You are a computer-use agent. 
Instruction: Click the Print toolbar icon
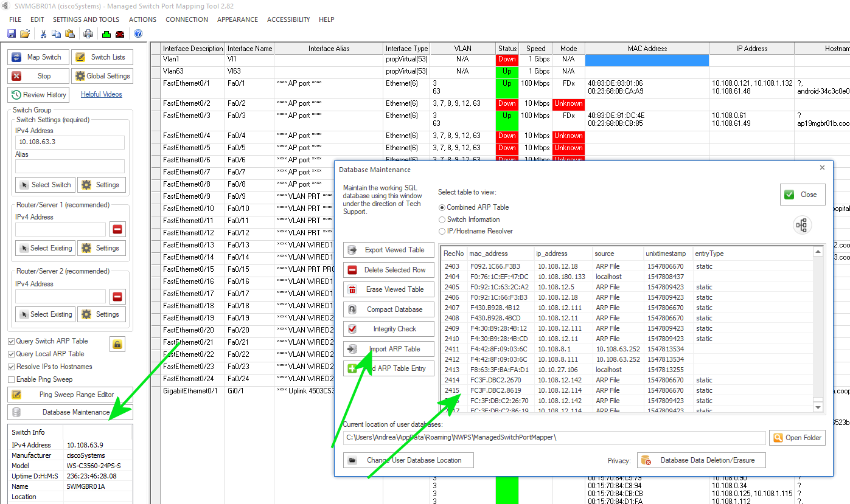click(x=88, y=33)
